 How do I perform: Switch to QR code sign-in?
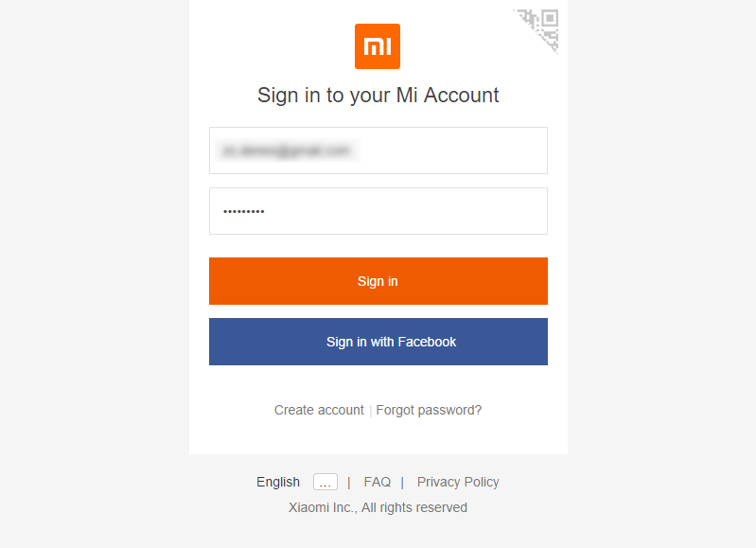point(540,27)
